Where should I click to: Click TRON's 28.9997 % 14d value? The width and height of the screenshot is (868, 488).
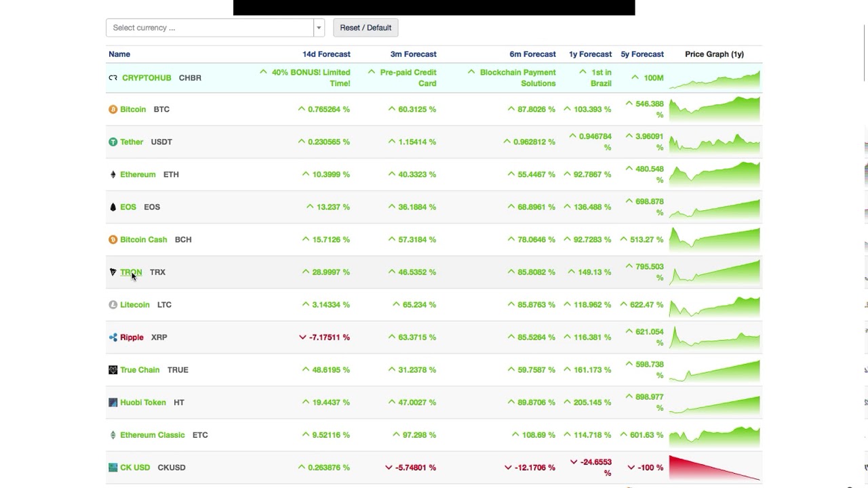coord(331,272)
